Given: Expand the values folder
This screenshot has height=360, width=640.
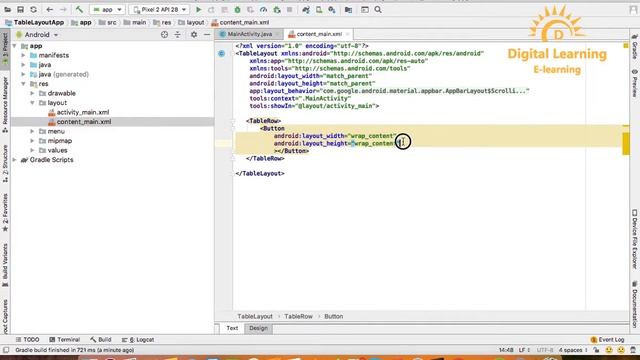Looking at the screenshot, I should coord(32,150).
